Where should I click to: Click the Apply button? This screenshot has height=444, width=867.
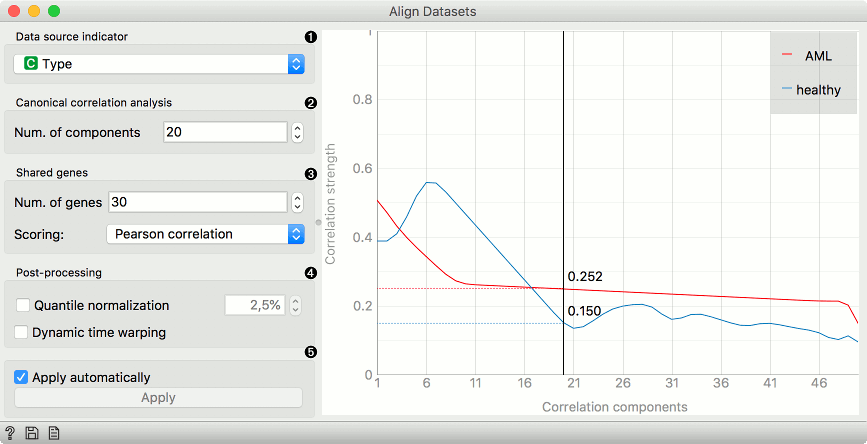pos(158,398)
